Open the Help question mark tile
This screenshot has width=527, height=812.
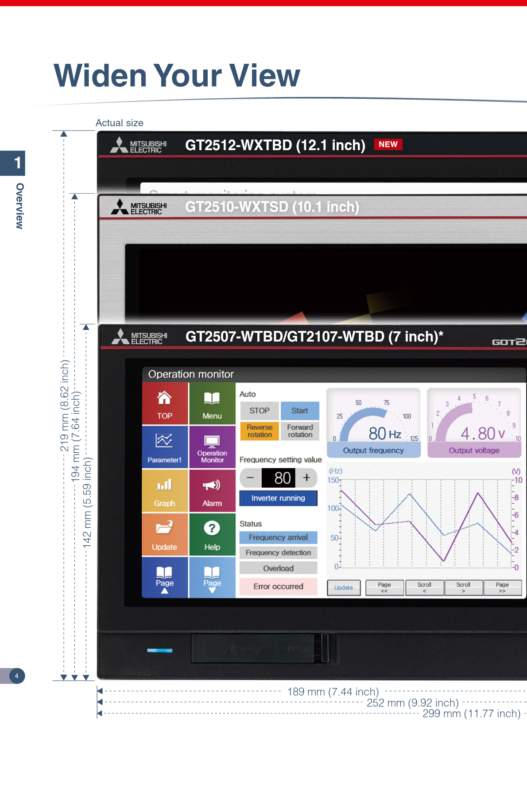pyautogui.click(x=212, y=534)
